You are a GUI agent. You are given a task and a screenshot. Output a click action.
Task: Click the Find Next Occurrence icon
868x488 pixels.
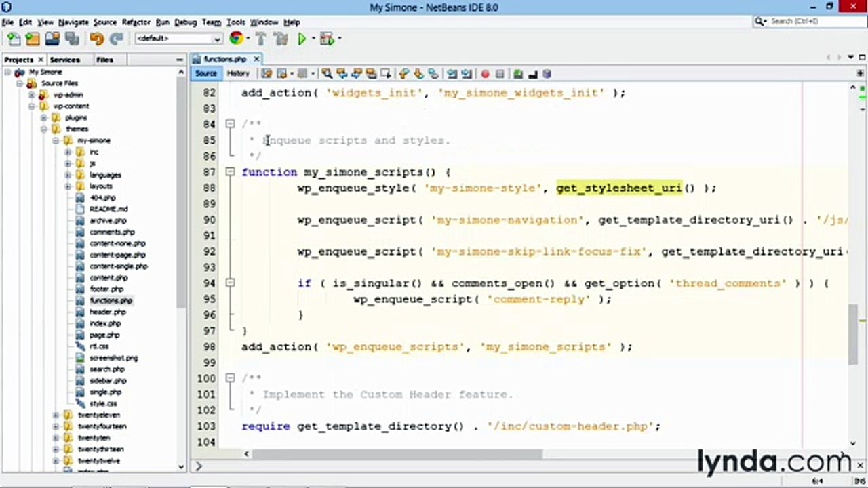tap(357, 74)
